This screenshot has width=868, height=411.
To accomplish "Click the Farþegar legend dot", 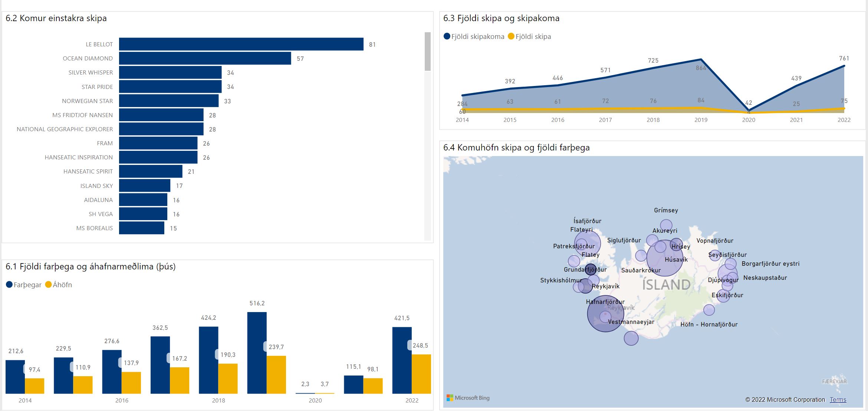I will pos(9,285).
